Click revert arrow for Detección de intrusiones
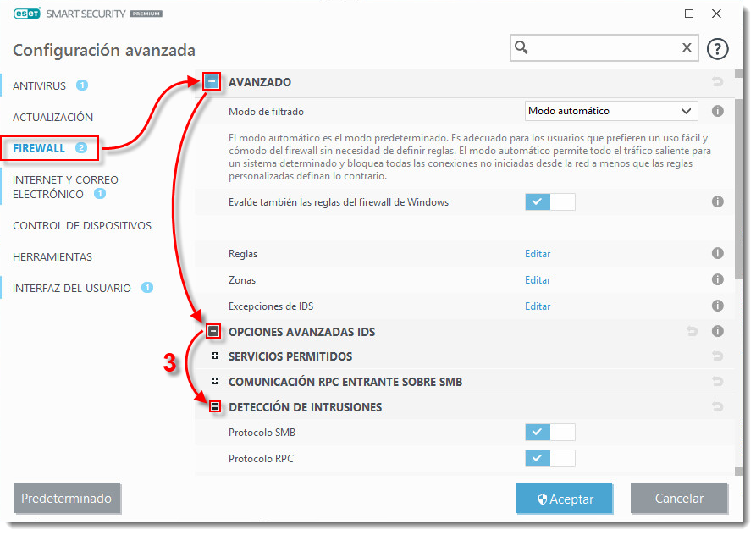756x535 pixels. tap(718, 407)
